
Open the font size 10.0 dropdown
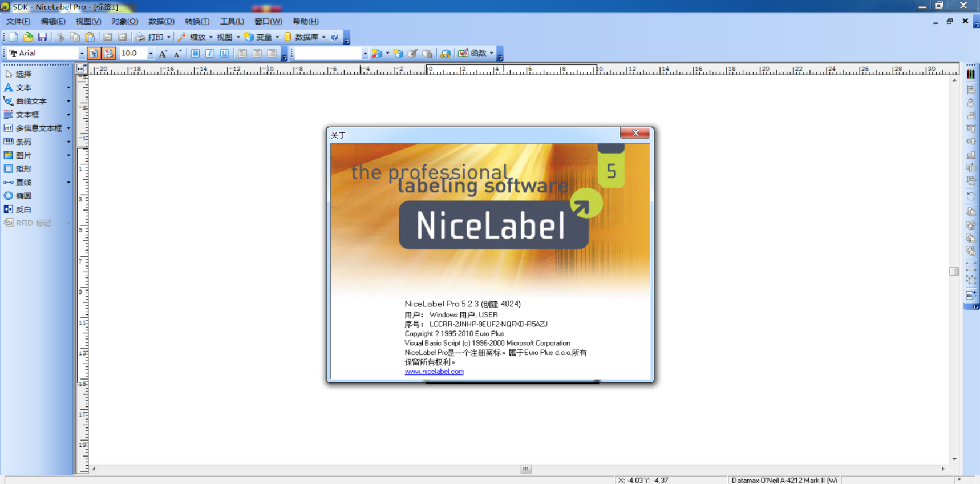coord(151,53)
